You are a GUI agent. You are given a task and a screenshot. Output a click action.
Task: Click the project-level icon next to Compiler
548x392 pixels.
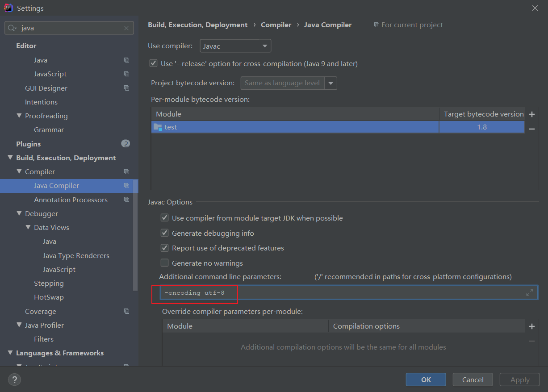(x=126, y=171)
